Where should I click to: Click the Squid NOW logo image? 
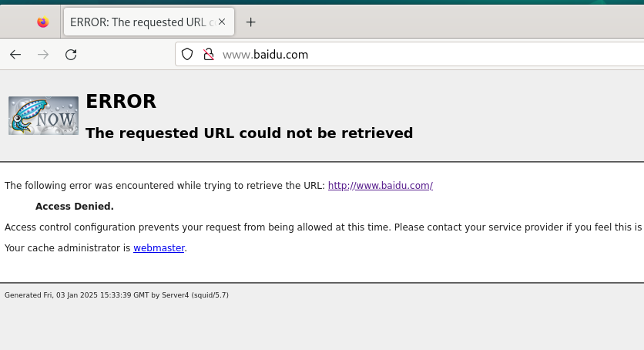44,116
